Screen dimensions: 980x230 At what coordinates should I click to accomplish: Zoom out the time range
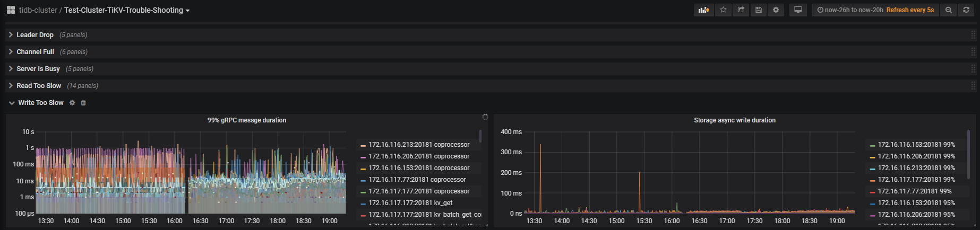[948, 10]
